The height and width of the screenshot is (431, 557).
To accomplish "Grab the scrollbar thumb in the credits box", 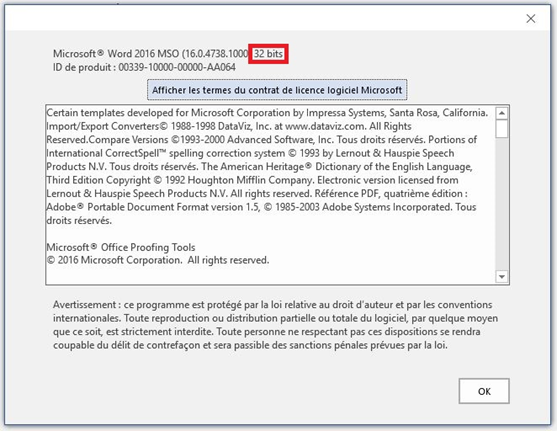I will pyautogui.click(x=502, y=129).
